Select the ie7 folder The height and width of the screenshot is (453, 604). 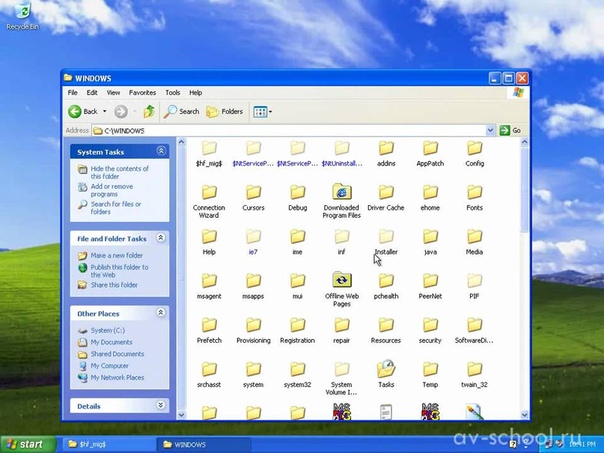[253, 242]
